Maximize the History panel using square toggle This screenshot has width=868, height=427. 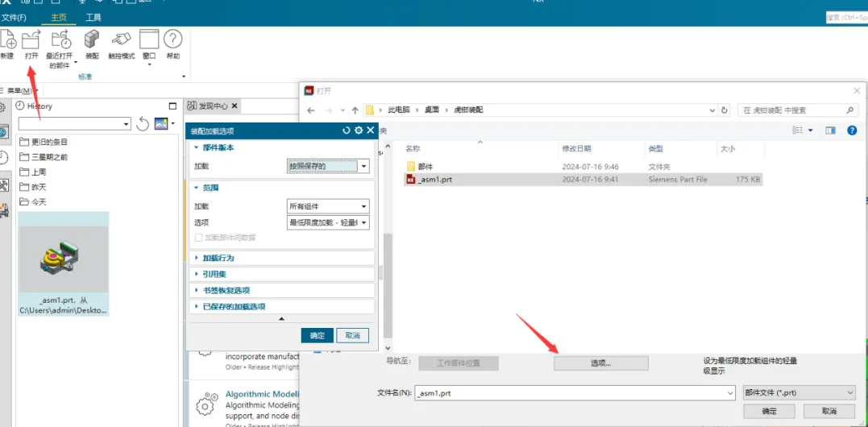[x=172, y=106]
